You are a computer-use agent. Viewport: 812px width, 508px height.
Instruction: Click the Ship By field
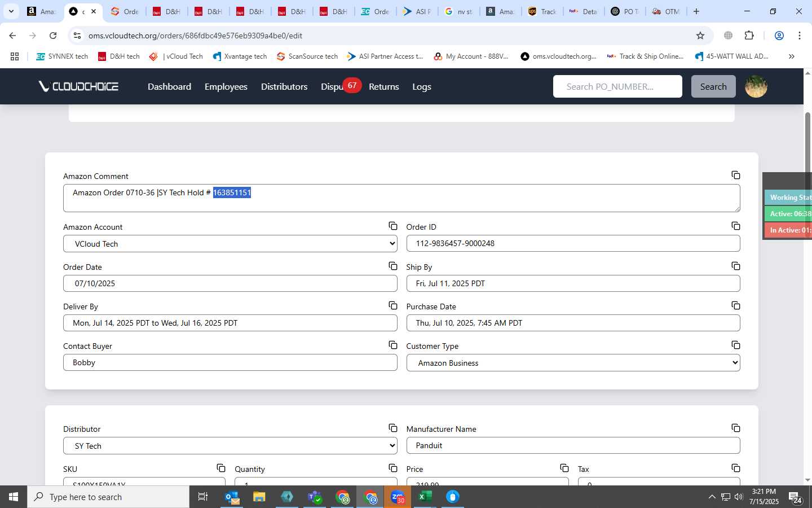[573, 283]
